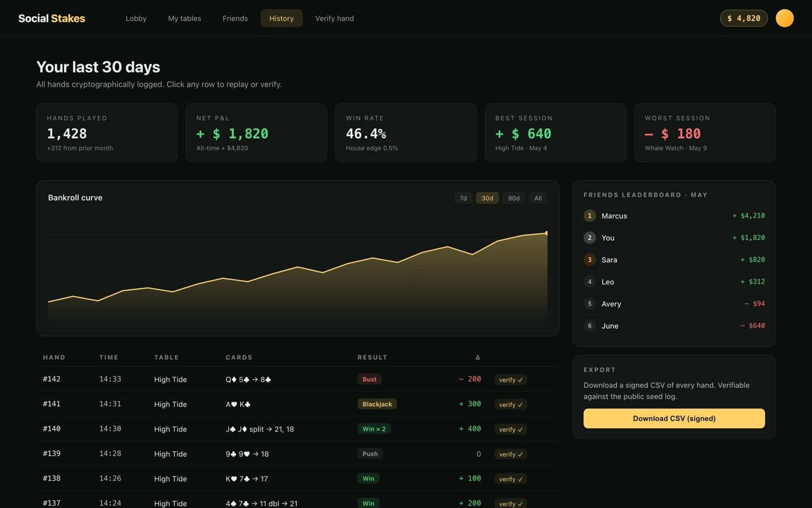Verify hand #142
812x508 pixels.
click(511, 380)
